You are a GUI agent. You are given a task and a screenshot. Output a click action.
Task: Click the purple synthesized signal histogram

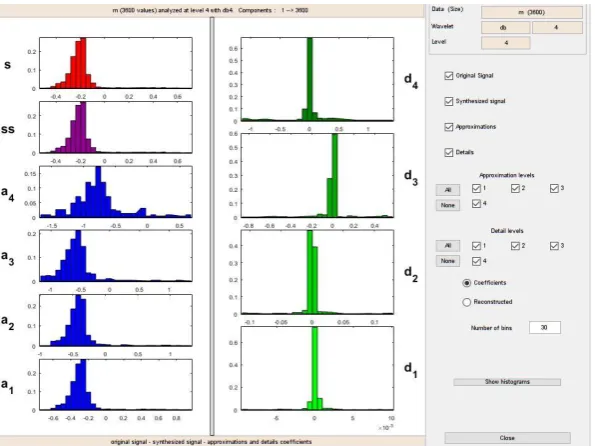click(x=116, y=128)
